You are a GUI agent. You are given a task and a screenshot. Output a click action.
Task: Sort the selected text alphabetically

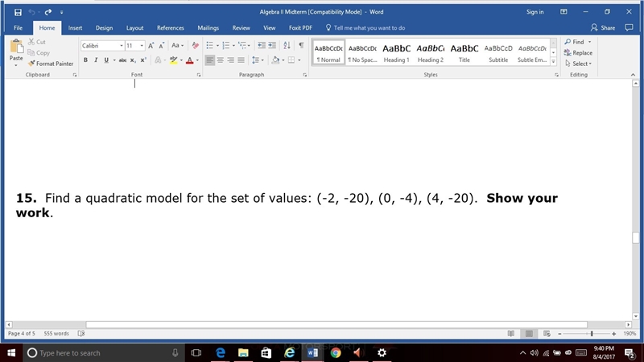coord(287,46)
